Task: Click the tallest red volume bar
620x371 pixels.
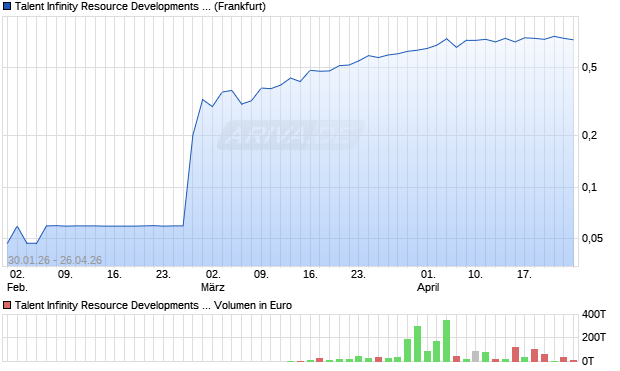Action: pos(515,354)
